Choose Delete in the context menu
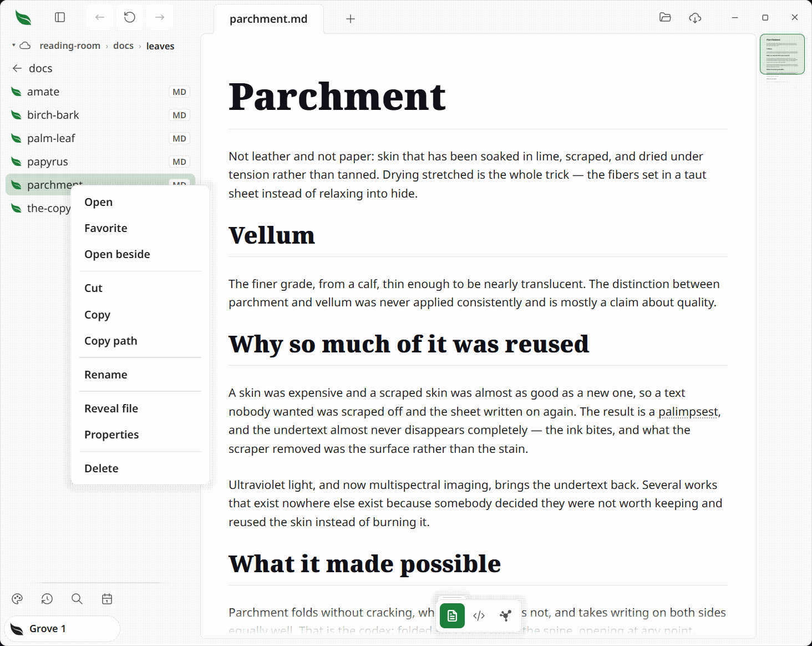The width and height of the screenshot is (812, 646). click(140, 468)
